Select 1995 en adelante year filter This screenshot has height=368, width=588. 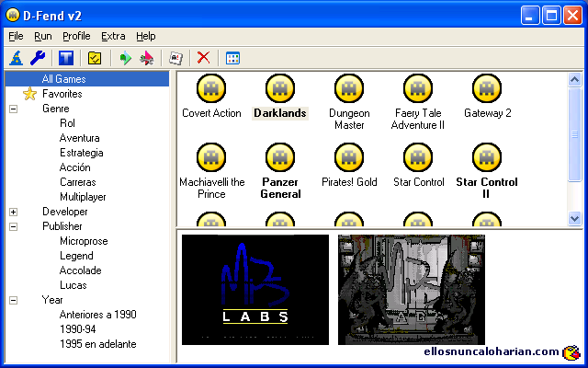point(97,344)
